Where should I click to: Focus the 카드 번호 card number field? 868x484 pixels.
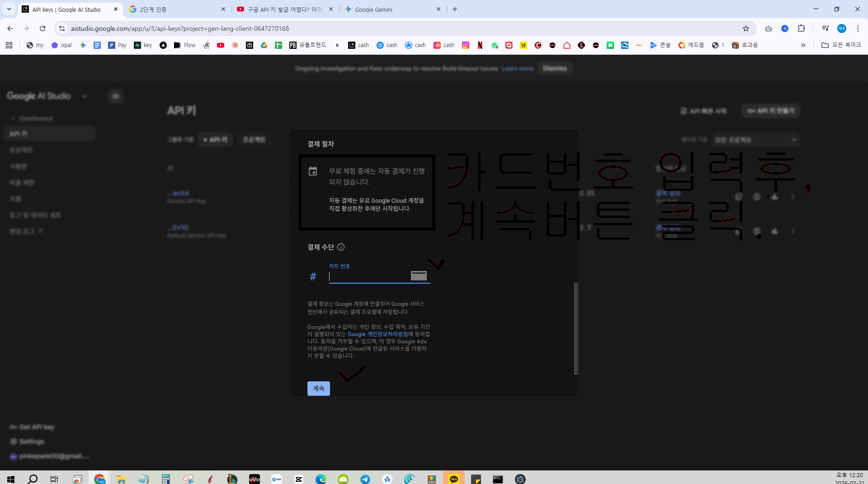point(368,276)
